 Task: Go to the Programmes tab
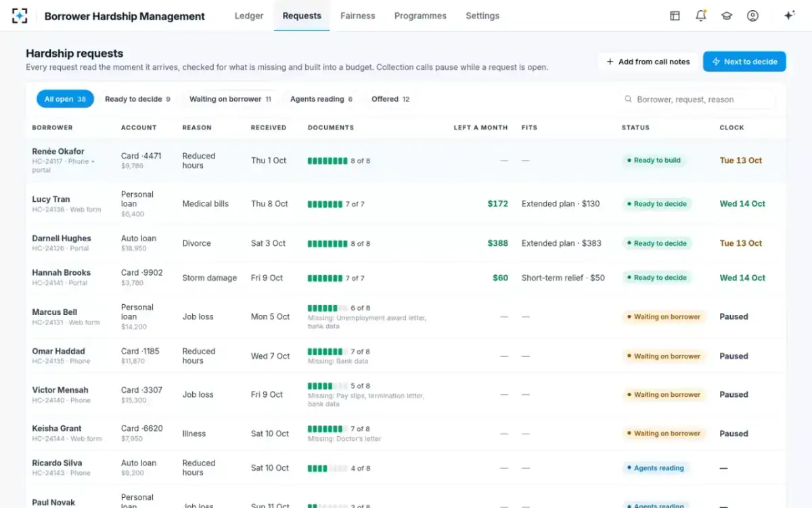coord(420,16)
